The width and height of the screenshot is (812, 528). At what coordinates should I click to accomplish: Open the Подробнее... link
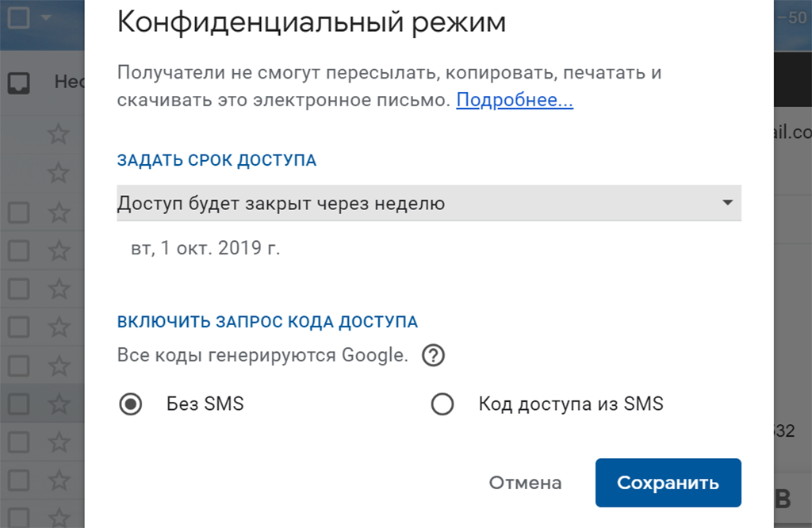[515, 101]
